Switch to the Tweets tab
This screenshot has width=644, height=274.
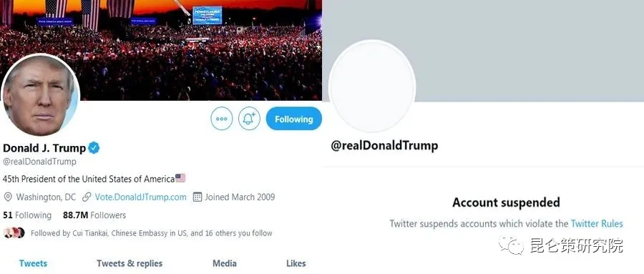point(33,263)
